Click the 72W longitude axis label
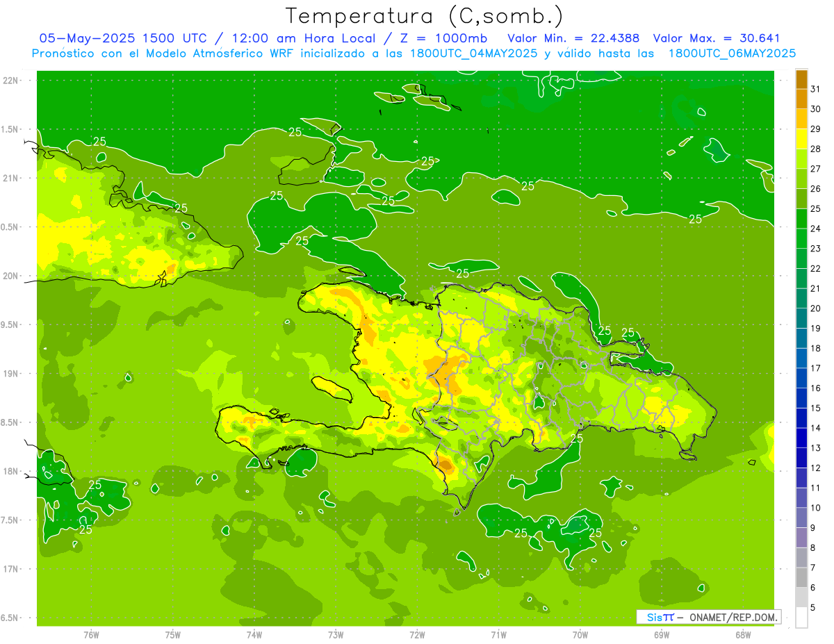The height and width of the screenshot is (644, 834). click(x=417, y=635)
